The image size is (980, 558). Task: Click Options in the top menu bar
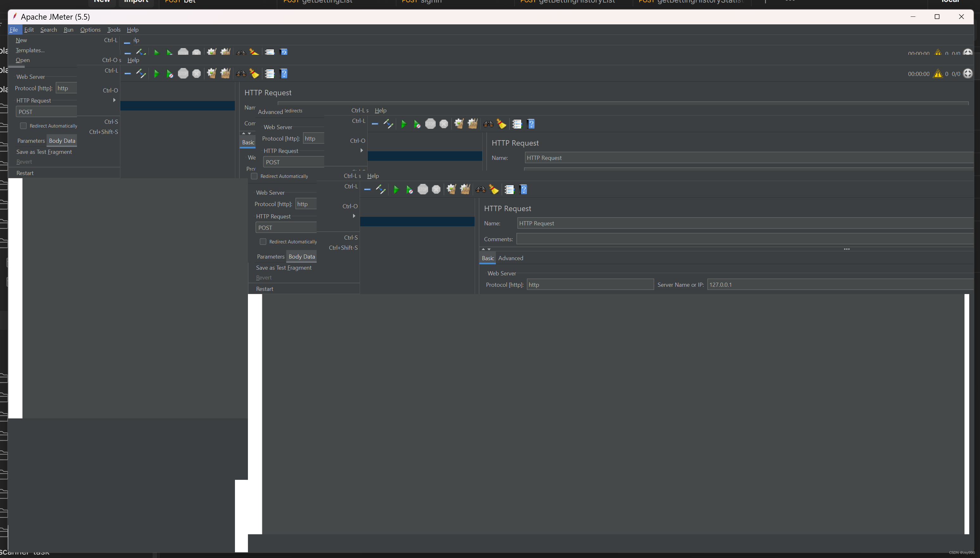[x=90, y=29]
